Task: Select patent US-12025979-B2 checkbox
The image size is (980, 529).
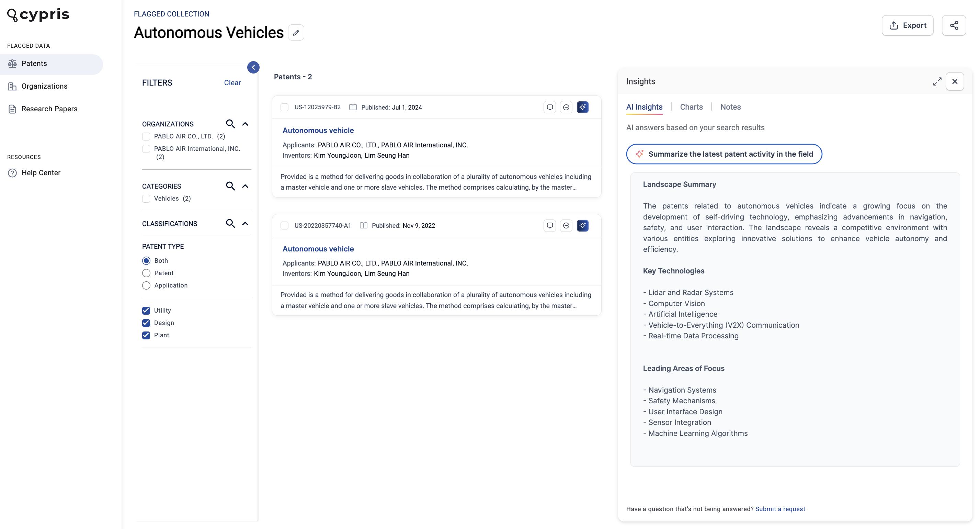Action: [285, 107]
